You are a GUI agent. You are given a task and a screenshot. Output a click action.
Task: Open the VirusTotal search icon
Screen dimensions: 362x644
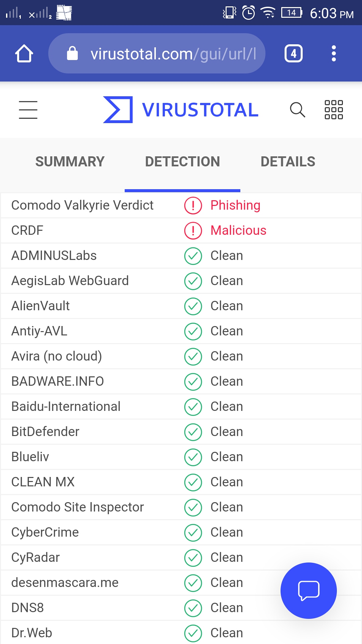click(297, 110)
